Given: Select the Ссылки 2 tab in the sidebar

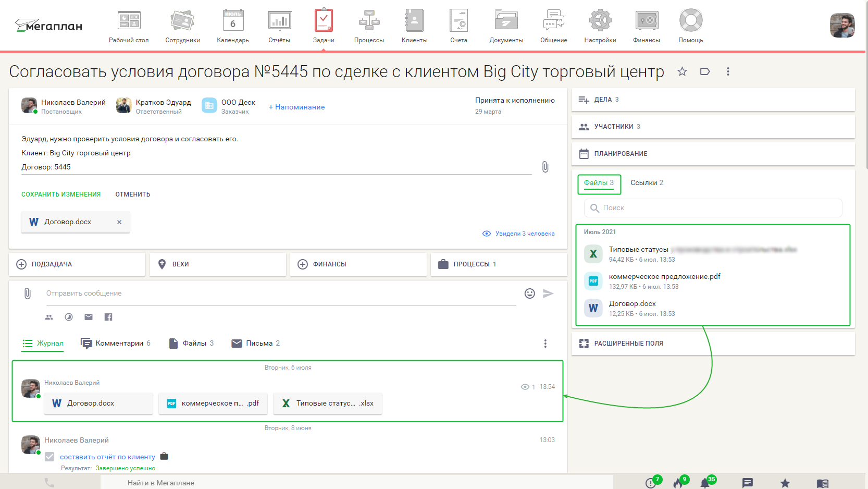Looking at the screenshot, I should point(647,183).
